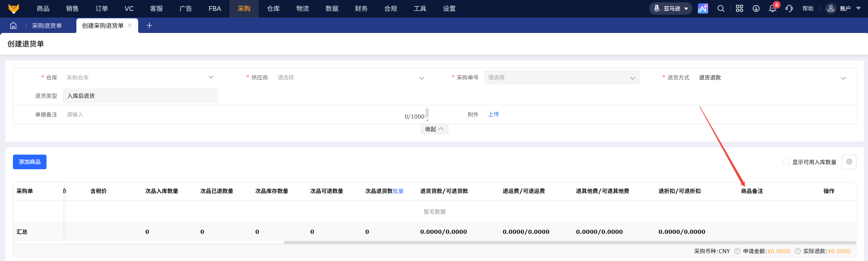Screen dimensions: 868x261
Task: Open the 订单 menu
Action: 101,8
